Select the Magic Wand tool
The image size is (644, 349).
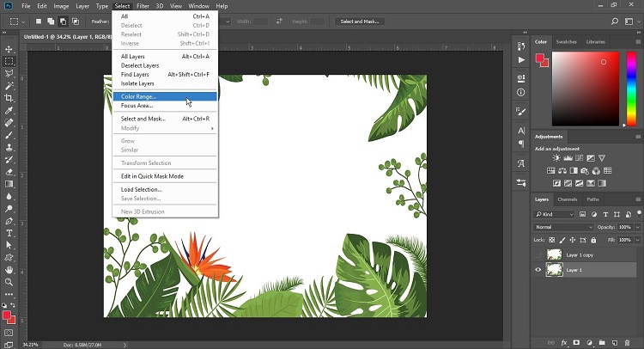[9, 86]
